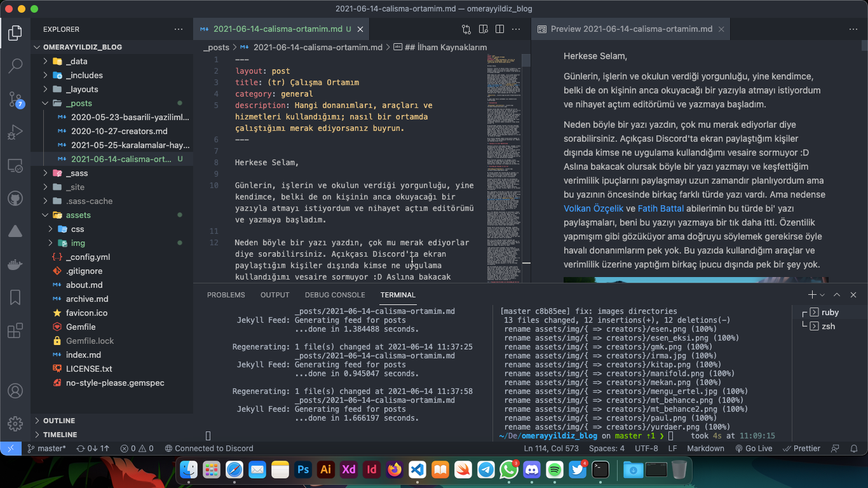868x488 pixels.
Task: Click the Open Changes compare icon
Action: coord(466,29)
